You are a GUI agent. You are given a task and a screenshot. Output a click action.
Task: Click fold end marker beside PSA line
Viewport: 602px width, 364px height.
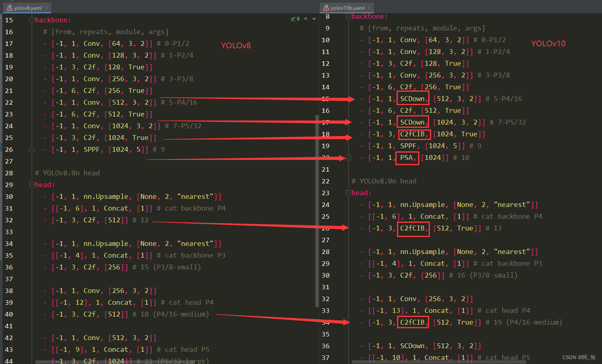tap(348, 158)
